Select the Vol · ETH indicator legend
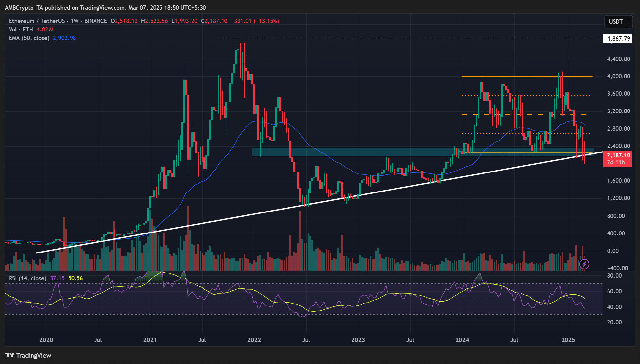Screen dimensions: 640x364 point(21,30)
